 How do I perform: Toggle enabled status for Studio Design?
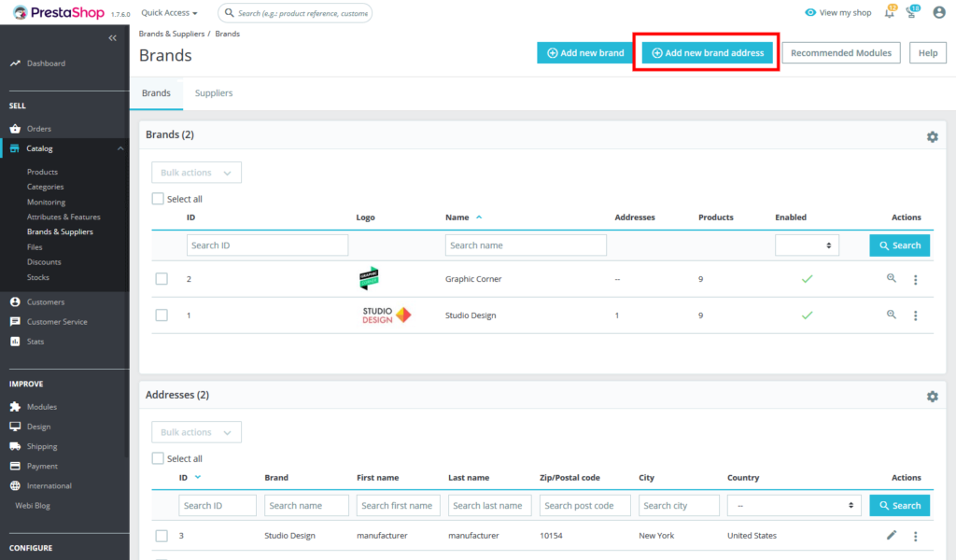807,315
